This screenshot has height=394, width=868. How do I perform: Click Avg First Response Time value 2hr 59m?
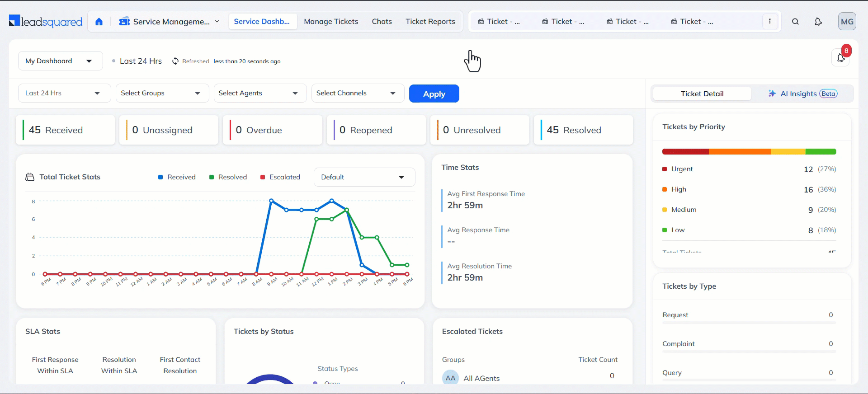[465, 205]
